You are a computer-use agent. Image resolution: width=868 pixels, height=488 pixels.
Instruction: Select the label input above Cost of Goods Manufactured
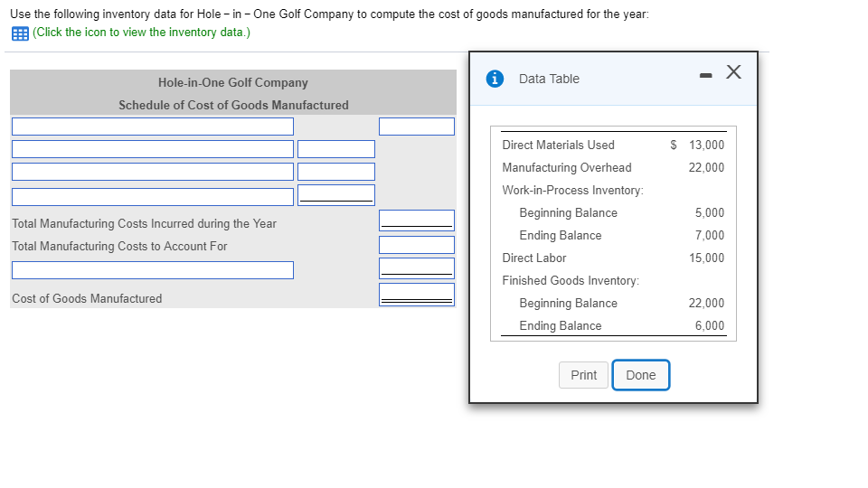pos(153,270)
